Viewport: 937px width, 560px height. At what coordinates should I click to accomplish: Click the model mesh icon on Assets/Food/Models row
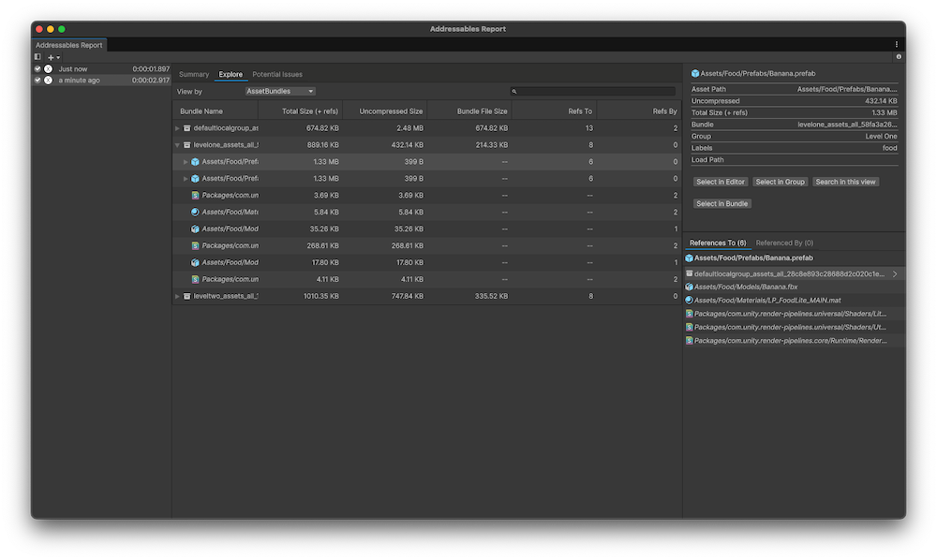point(193,228)
